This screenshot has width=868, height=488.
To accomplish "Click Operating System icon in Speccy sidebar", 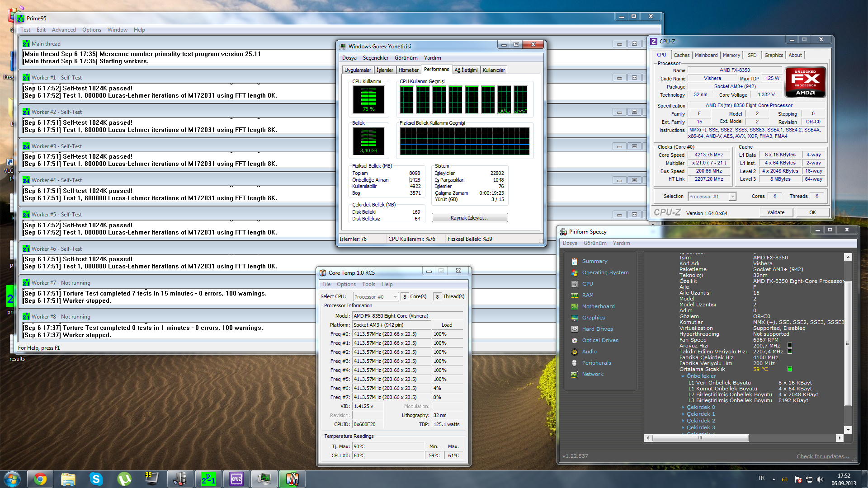I will [574, 272].
